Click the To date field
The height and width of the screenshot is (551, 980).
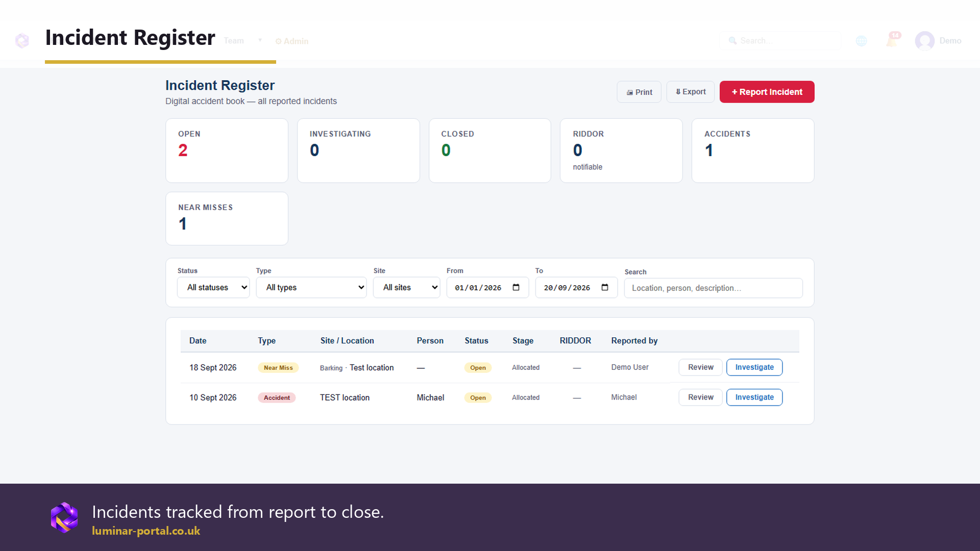pyautogui.click(x=576, y=288)
